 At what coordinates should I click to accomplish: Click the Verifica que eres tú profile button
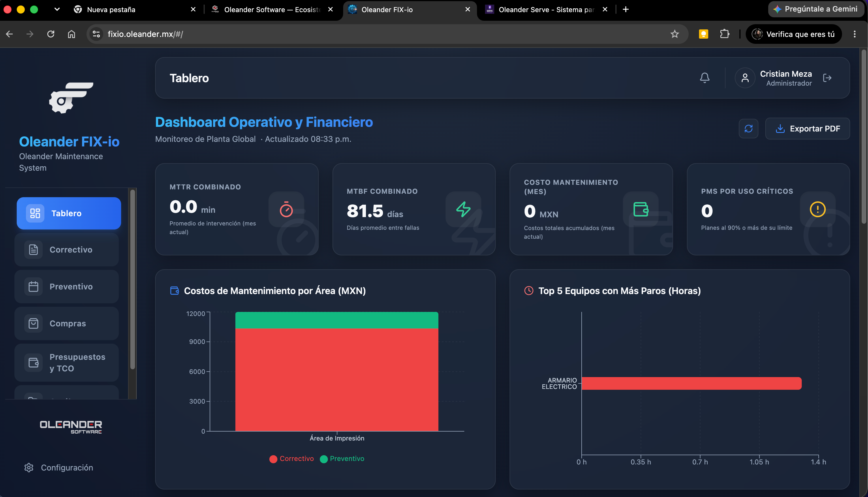pyautogui.click(x=794, y=34)
